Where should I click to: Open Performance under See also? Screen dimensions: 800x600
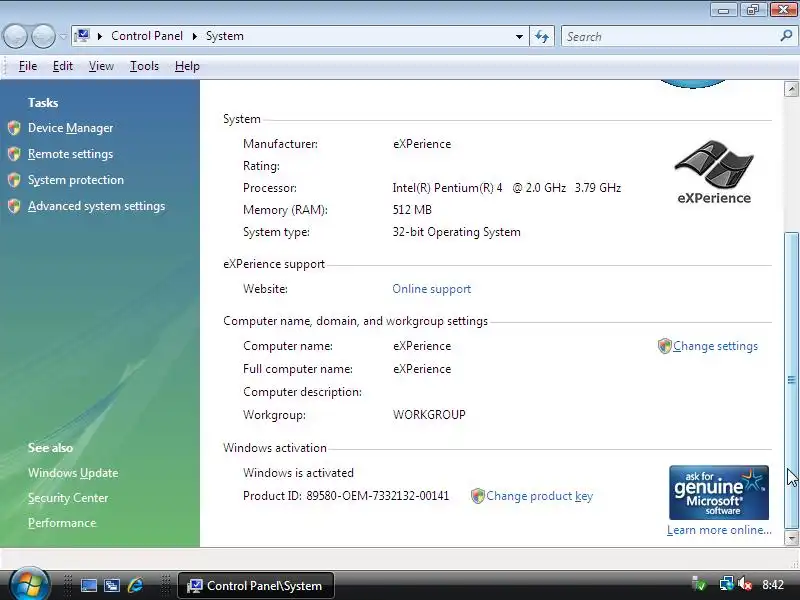pos(62,523)
